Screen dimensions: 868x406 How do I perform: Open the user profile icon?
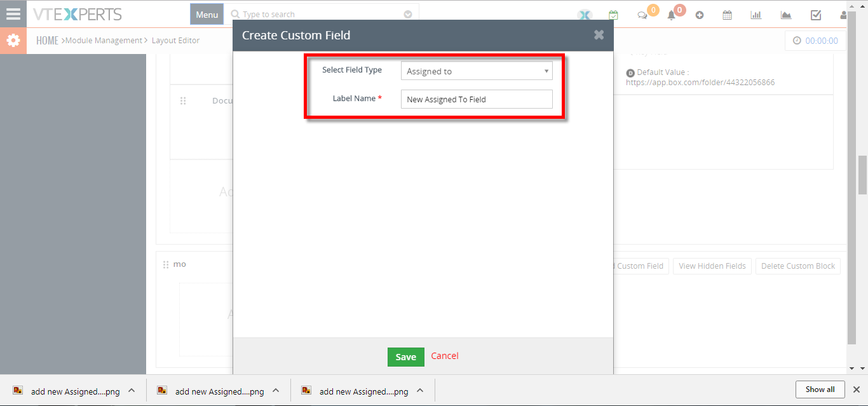pyautogui.click(x=843, y=15)
